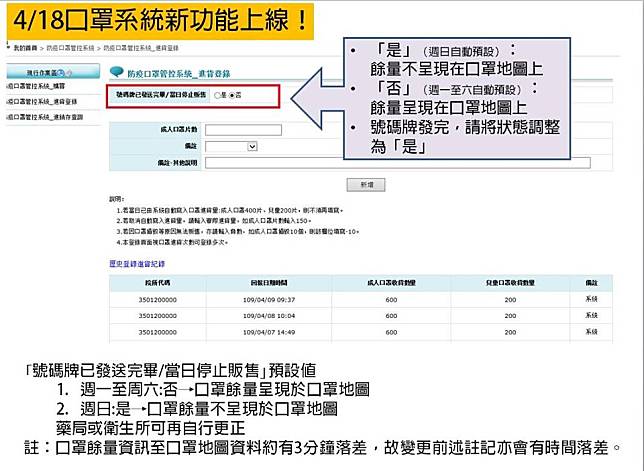Click 3501200000 in the 109/04/09 row
Image resolution: width=644 pixels, height=471 pixels.
tap(158, 300)
